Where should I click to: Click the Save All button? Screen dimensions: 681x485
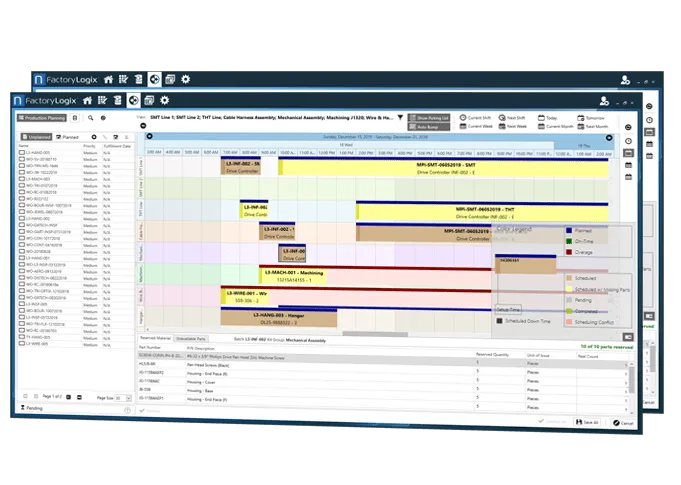[x=587, y=422]
